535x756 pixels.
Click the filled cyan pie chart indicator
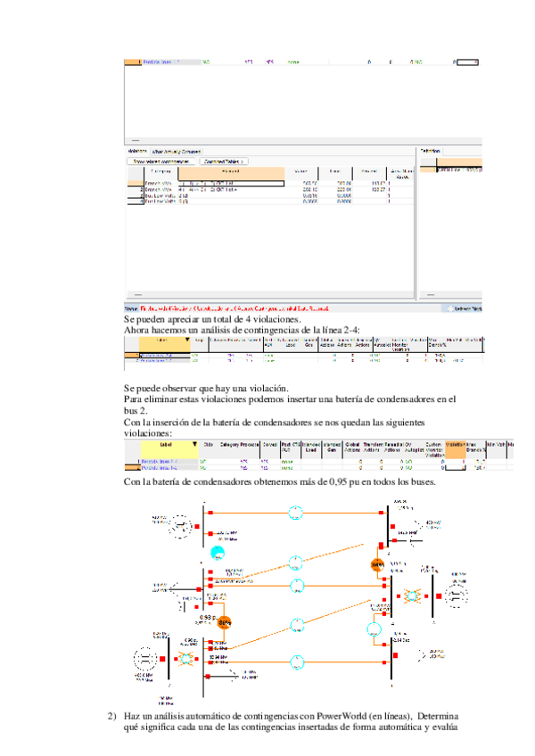(216, 553)
